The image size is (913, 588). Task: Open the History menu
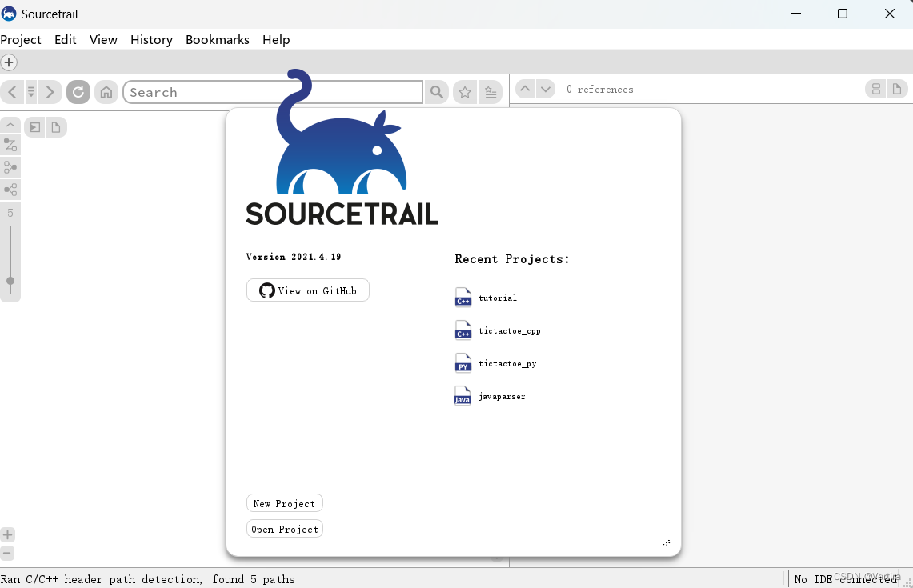click(151, 39)
